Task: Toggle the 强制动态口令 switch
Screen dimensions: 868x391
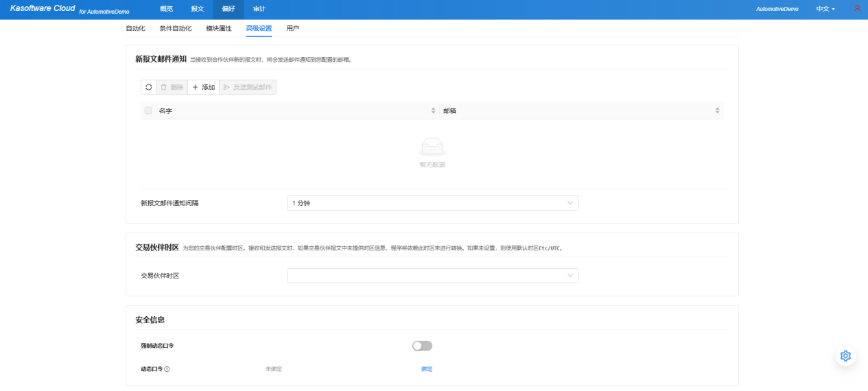Action: tap(422, 346)
